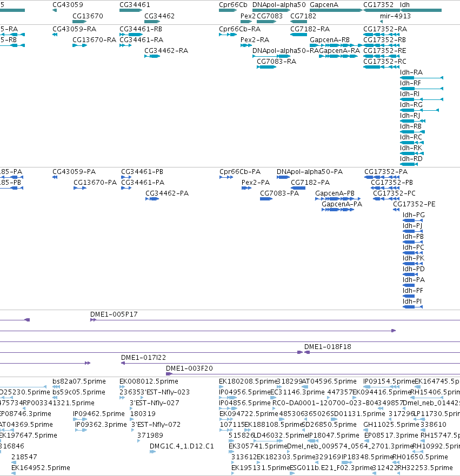The height and width of the screenshot is (476, 460).
Task: Open BAC clone DME1-017I22
Action: 143,358
